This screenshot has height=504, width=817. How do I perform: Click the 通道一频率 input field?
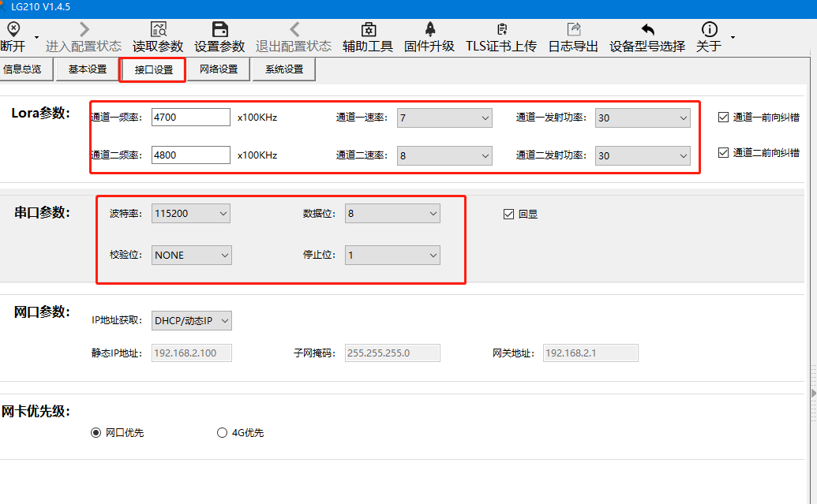click(x=190, y=118)
